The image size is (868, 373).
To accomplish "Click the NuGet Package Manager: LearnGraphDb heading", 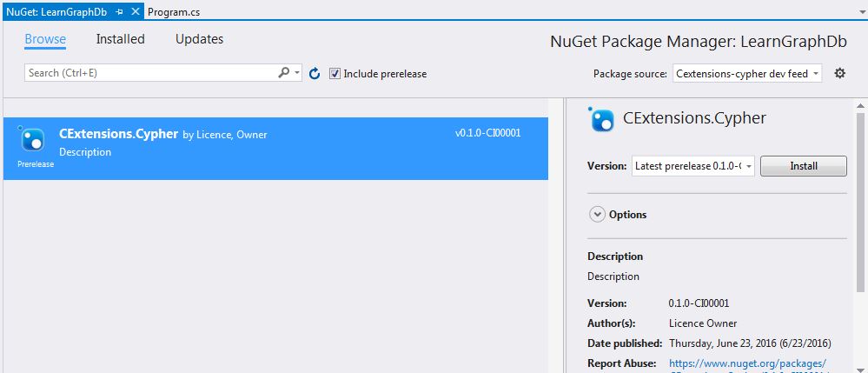I will point(699,42).
